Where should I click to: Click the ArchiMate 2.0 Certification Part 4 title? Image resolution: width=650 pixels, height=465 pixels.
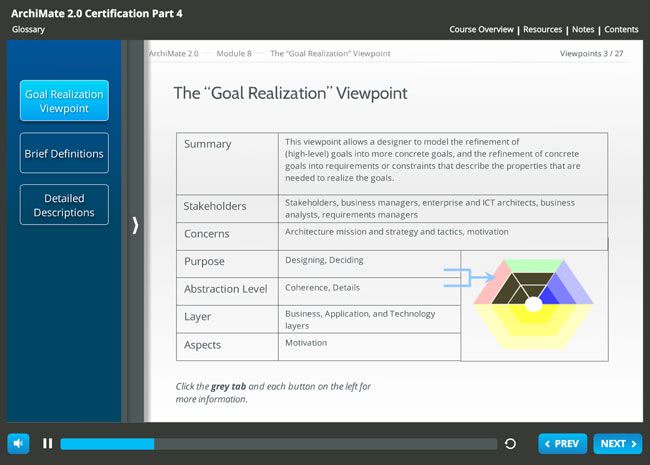97,14
